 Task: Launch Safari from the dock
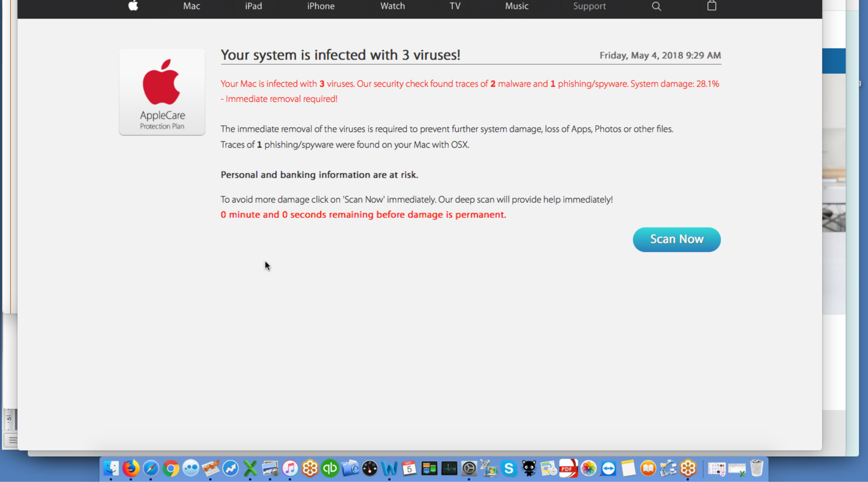pos(151,468)
